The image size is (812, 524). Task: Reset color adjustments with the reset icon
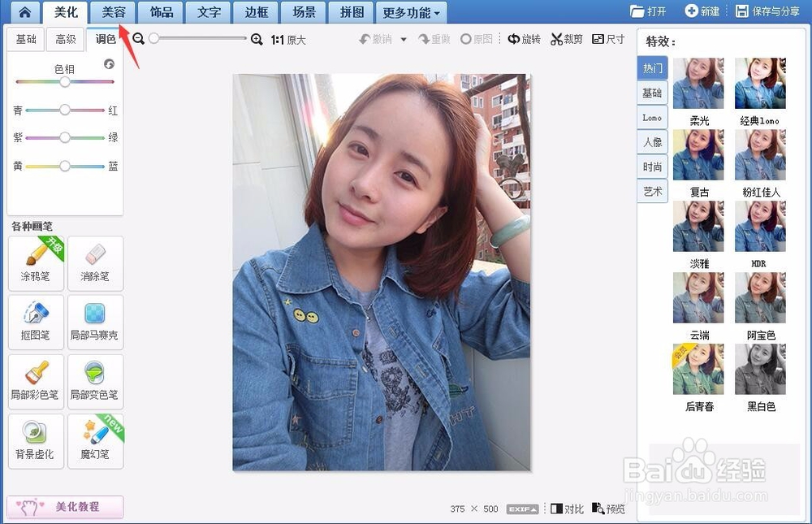pyautogui.click(x=110, y=63)
